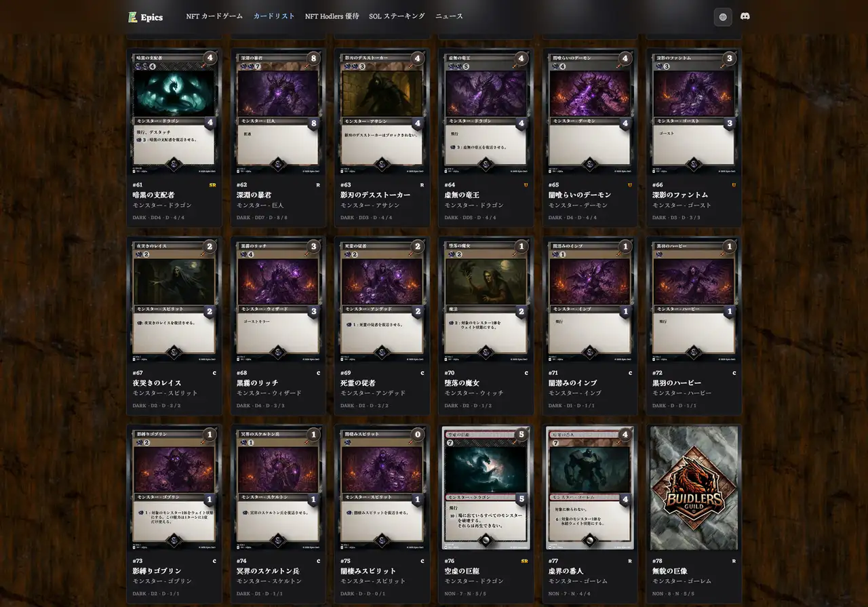
Task: Open the NFT Hodlers 優待 page
Action: coord(331,17)
